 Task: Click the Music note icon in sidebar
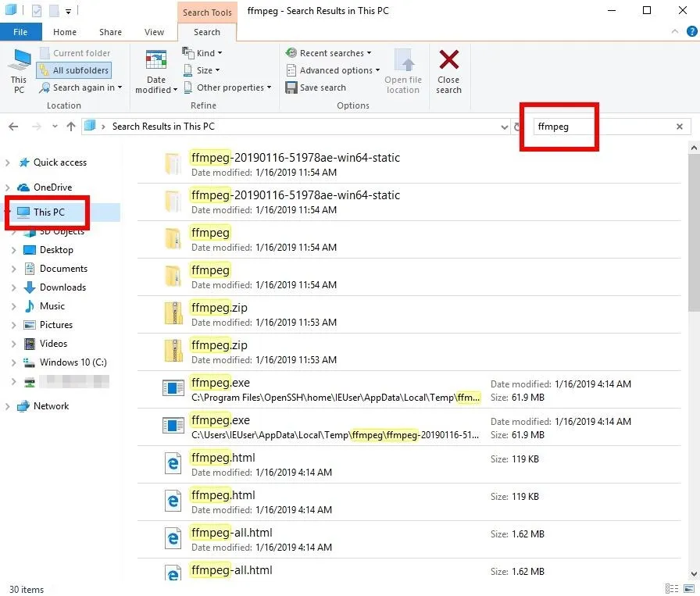(30, 306)
